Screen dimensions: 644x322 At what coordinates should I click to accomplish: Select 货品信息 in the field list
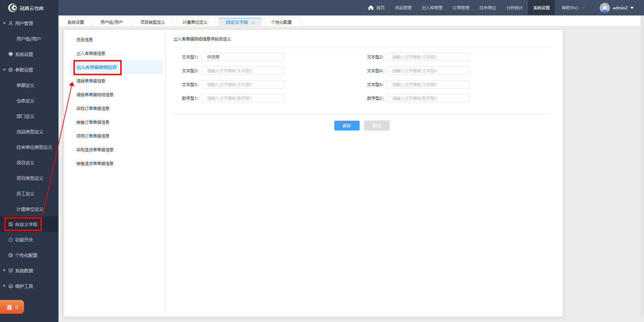(85, 40)
